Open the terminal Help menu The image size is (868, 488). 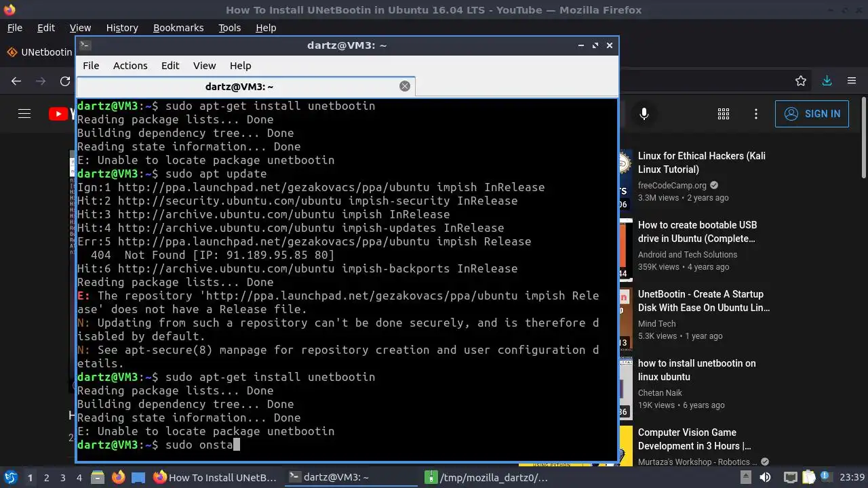(x=240, y=66)
